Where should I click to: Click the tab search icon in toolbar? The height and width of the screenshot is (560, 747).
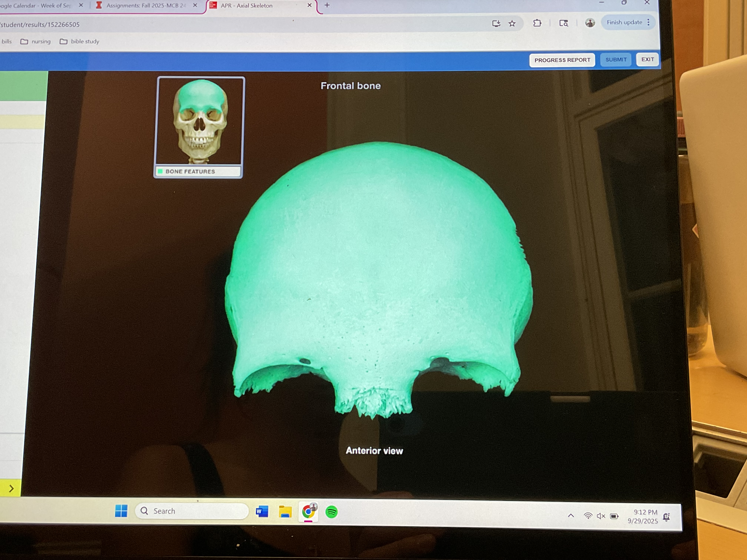tap(563, 23)
